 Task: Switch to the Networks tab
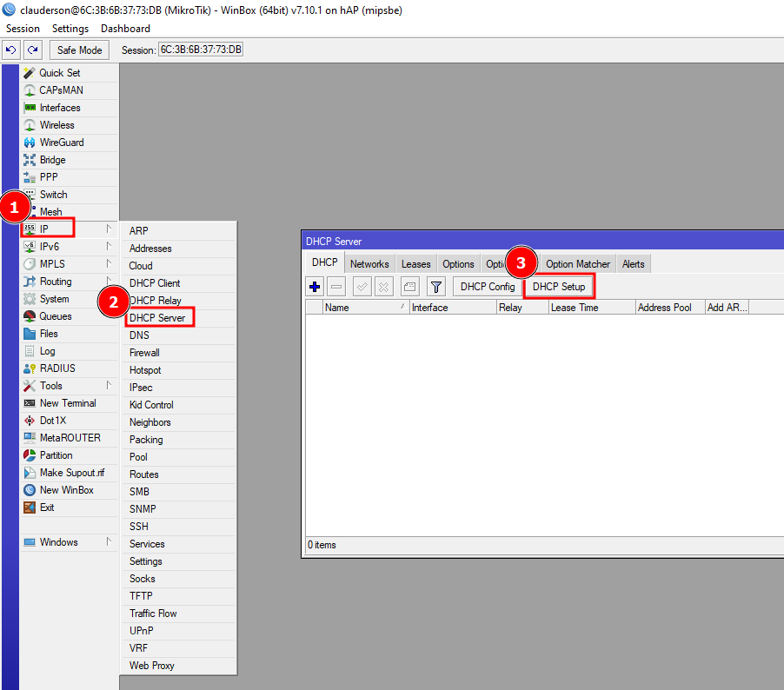point(369,264)
